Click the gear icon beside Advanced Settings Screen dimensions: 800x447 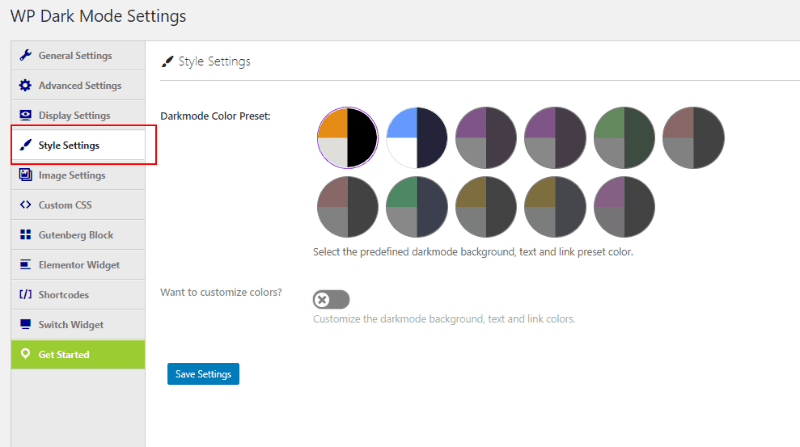click(x=26, y=85)
